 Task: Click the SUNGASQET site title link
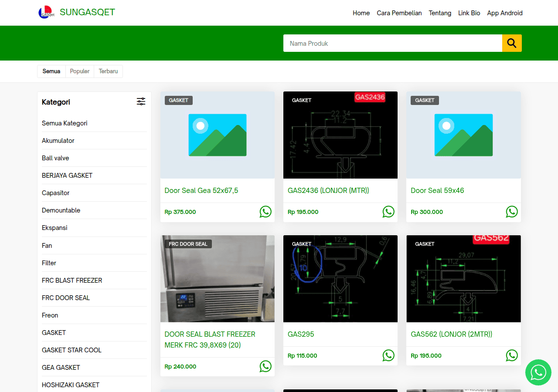pyautogui.click(x=87, y=12)
